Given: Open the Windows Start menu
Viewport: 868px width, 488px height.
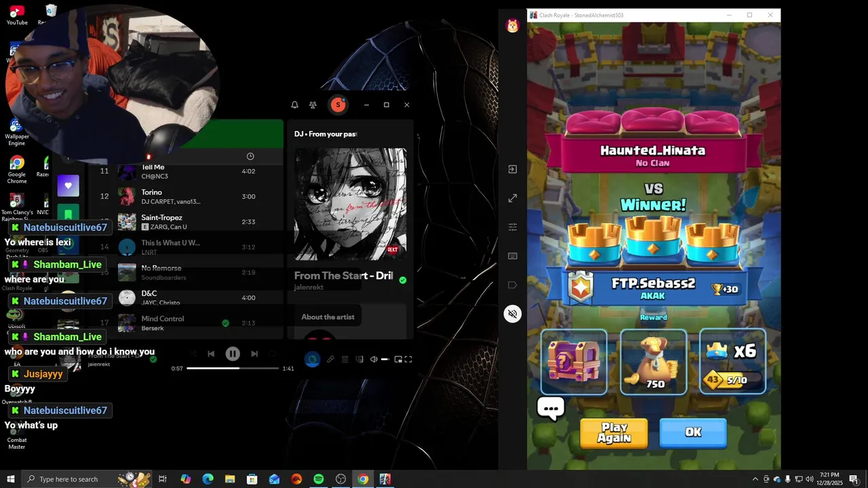Looking at the screenshot, I should (x=11, y=479).
